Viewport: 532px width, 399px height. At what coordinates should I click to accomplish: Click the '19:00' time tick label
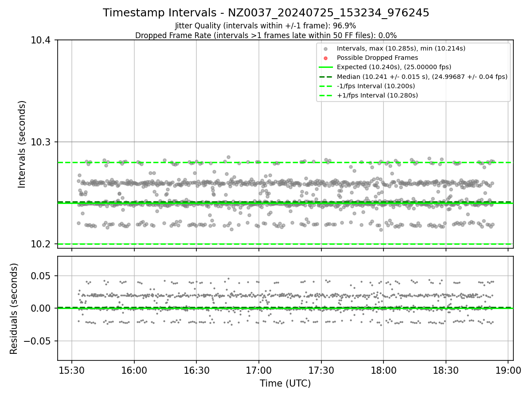(508, 370)
